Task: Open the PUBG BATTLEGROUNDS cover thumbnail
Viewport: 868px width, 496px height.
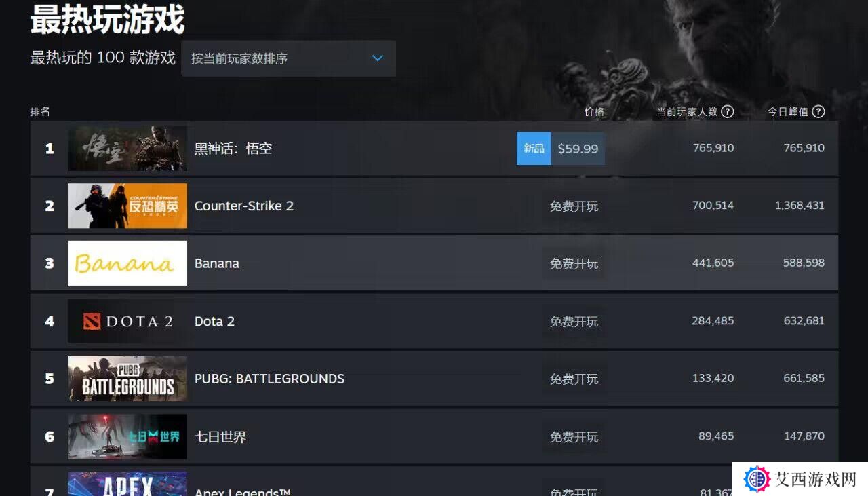Action: 127,379
